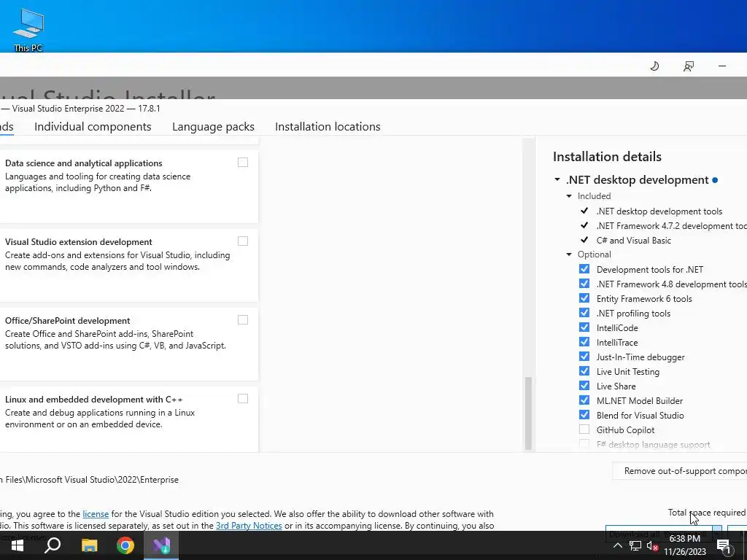Check Office/SharePoint development workload
Viewport: 747px width, 560px height.
point(243,319)
